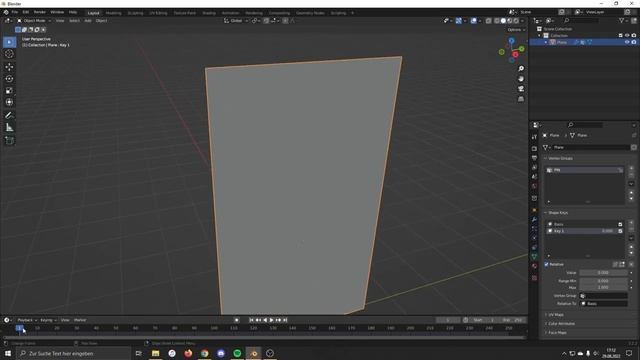The image size is (640, 360).
Task: Select the Transform tool
Action: (9, 102)
